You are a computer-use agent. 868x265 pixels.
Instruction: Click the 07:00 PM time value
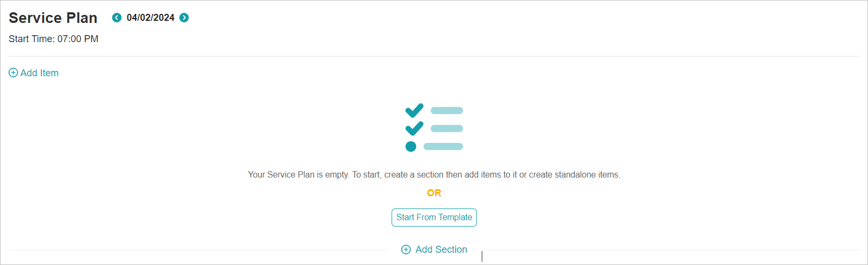coord(78,39)
